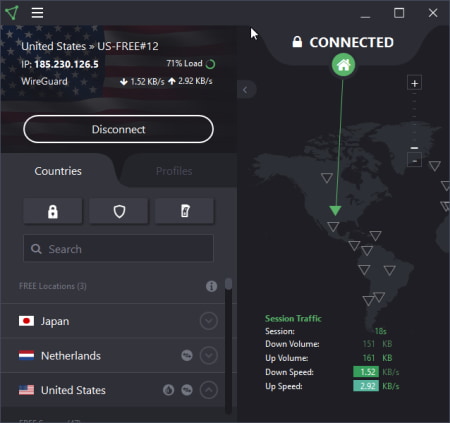This screenshot has width=450, height=423.
Task: Expand the Netherlands server list
Action: (209, 356)
